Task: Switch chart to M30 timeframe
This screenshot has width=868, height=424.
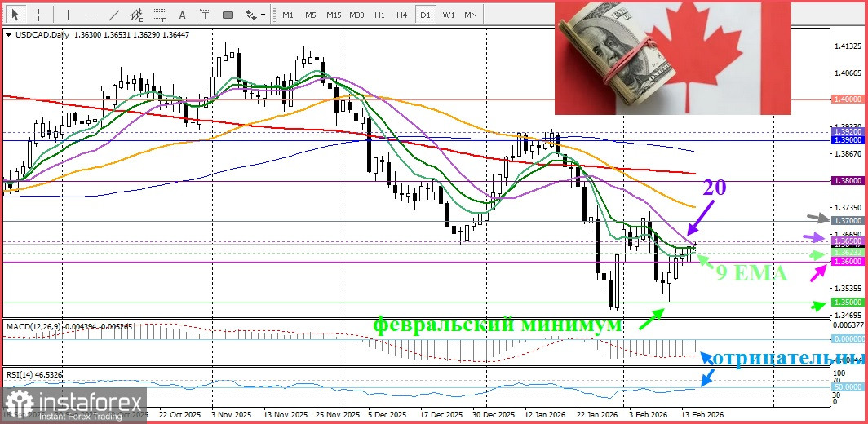Action: (x=356, y=15)
